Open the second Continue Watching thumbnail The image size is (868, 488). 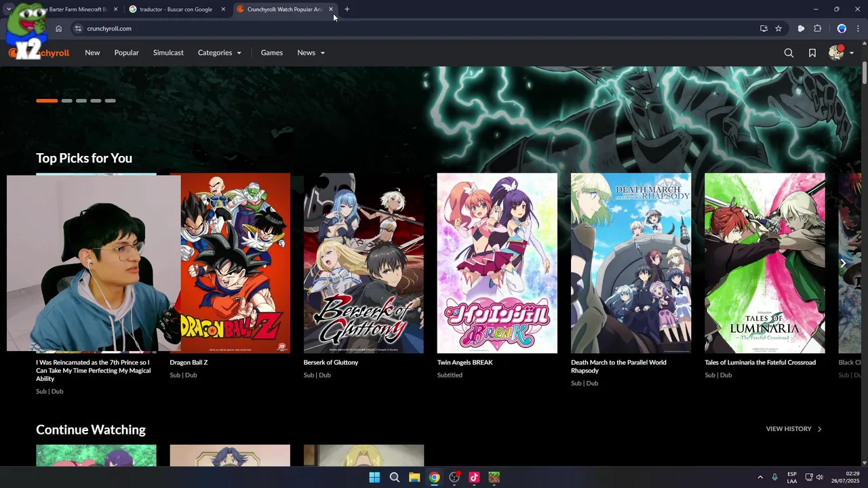tap(230, 455)
